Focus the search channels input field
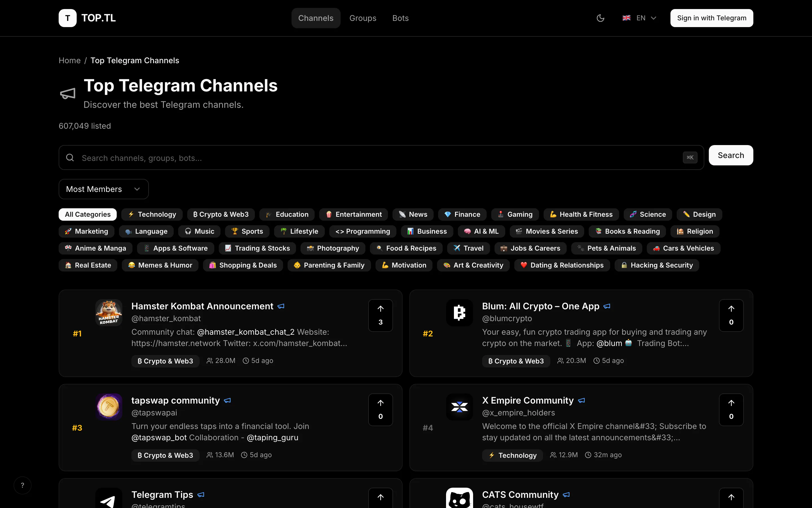The image size is (812, 508). pos(381,157)
